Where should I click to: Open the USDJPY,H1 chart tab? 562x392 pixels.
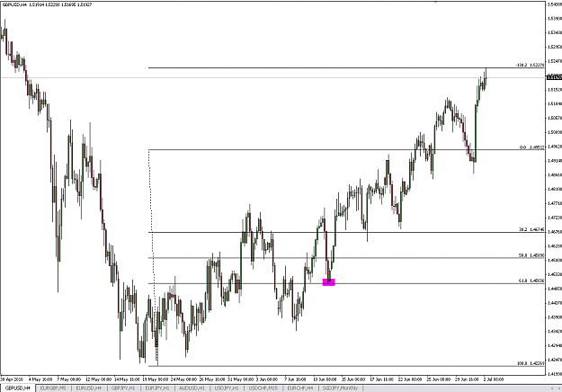[x=227, y=388]
